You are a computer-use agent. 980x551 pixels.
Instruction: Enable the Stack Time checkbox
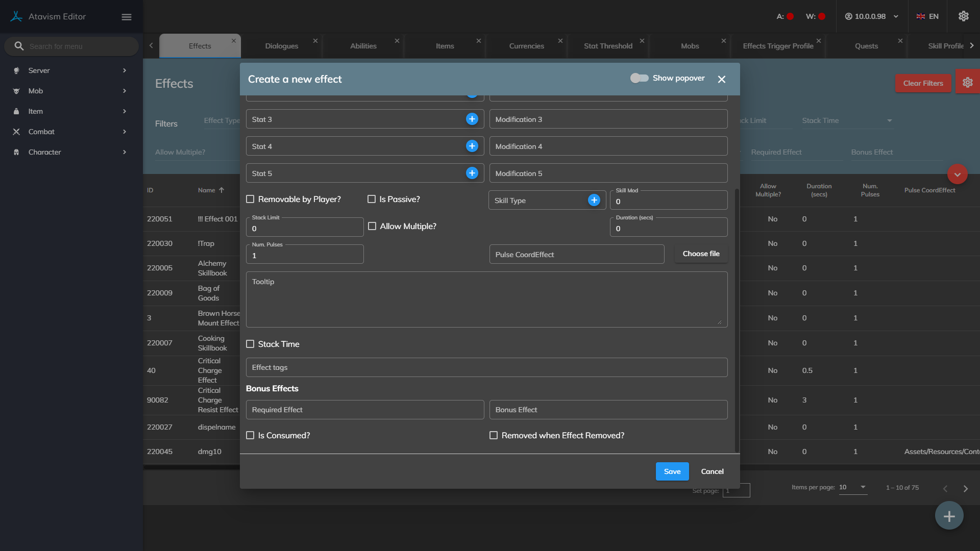pyautogui.click(x=250, y=344)
